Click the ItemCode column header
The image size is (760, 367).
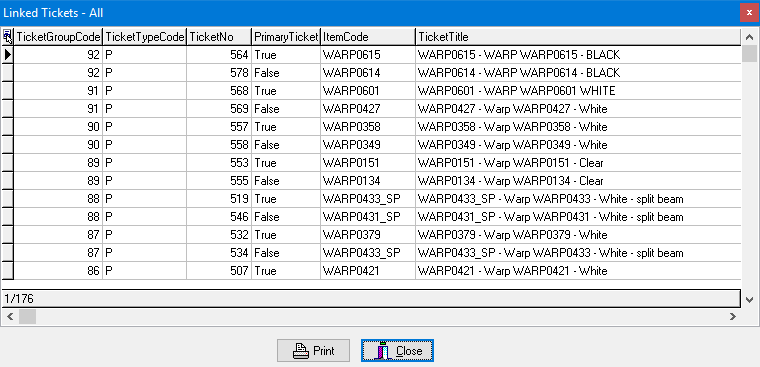pyautogui.click(x=368, y=37)
